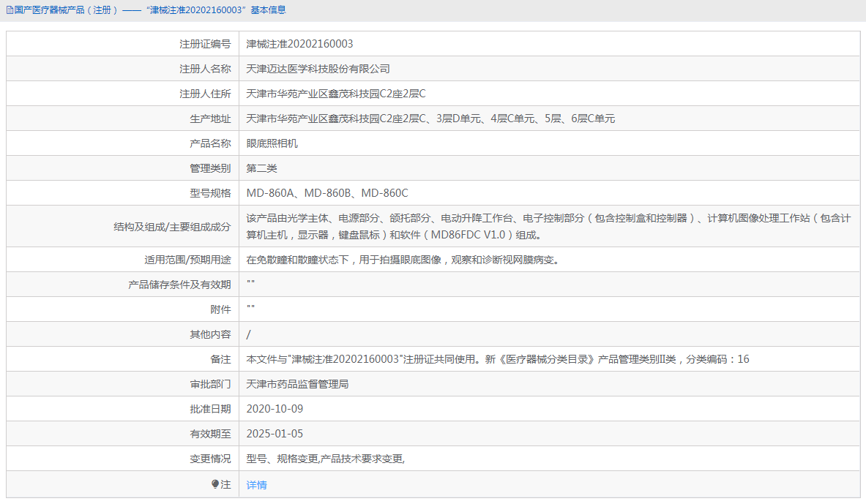Click the bulb icon beside the 注 label
This screenshot has height=504, width=866.
pos(215,484)
